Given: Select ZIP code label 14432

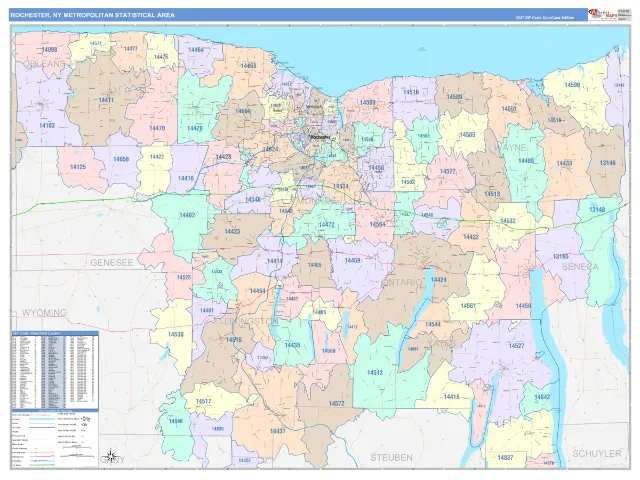Looking at the screenshot, I should pos(471,237).
